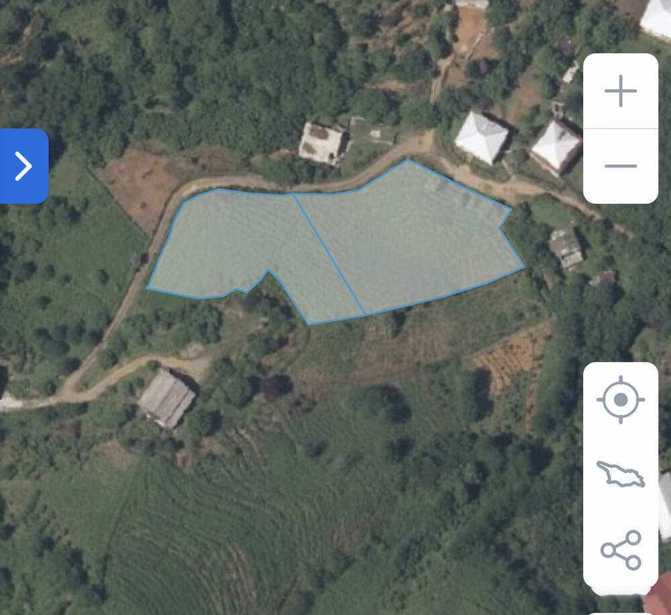
Task: Click right white pyramid-roof house
Action: tap(556, 146)
